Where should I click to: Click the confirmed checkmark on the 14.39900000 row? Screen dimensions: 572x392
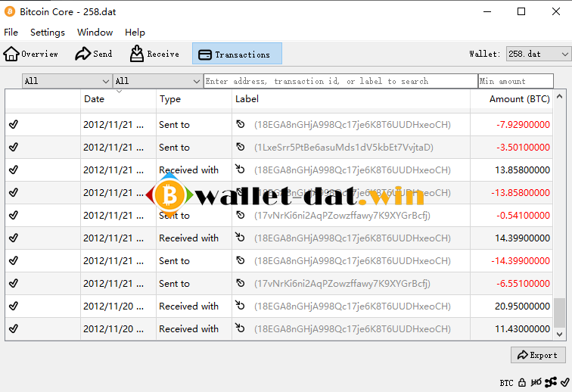(x=14, y=238)
